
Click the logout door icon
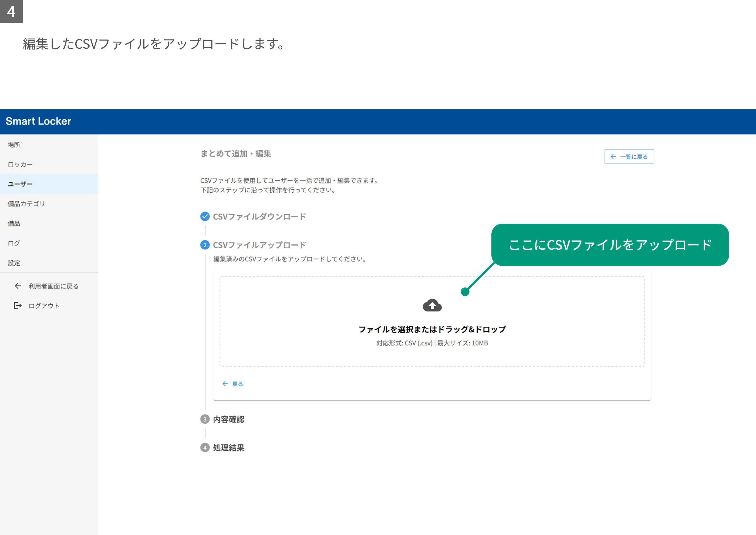coord(18,306)
